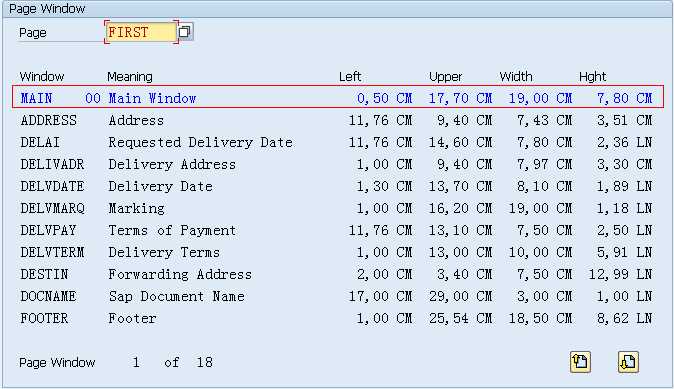Click the 'Terms of Payment' meaning
Screen dimensions: 674x389
tap(172, 230)
